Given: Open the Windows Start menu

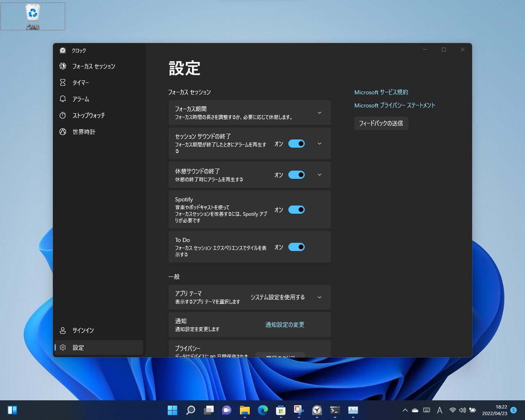Looking at the screenshot, I should [x=172, y=410].
